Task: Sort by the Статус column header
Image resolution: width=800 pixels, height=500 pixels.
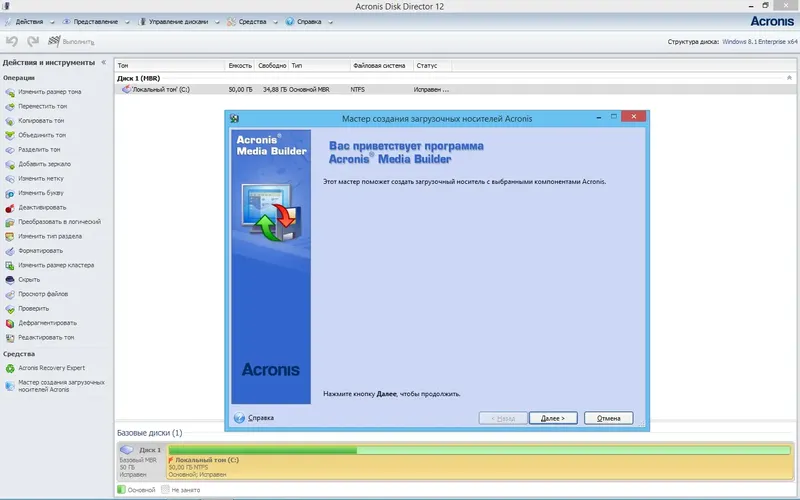Action: pyautogui.click(x=432, y=65)
